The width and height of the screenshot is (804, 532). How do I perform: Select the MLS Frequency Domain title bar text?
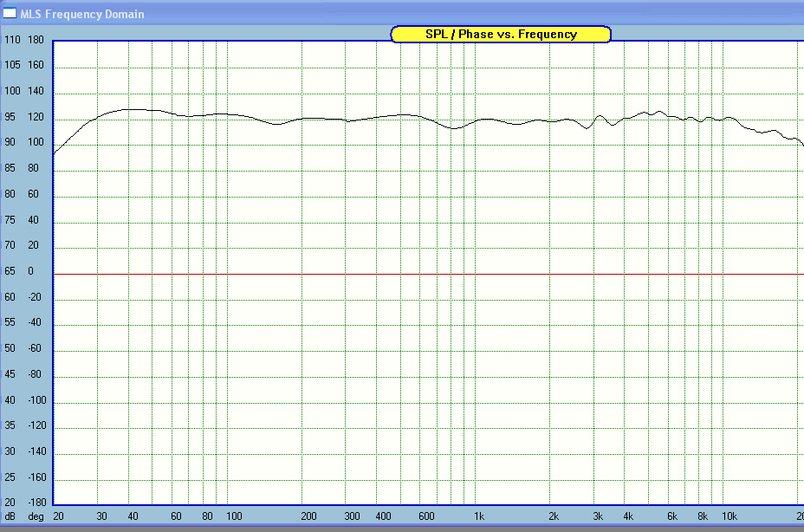pos(82,15)
